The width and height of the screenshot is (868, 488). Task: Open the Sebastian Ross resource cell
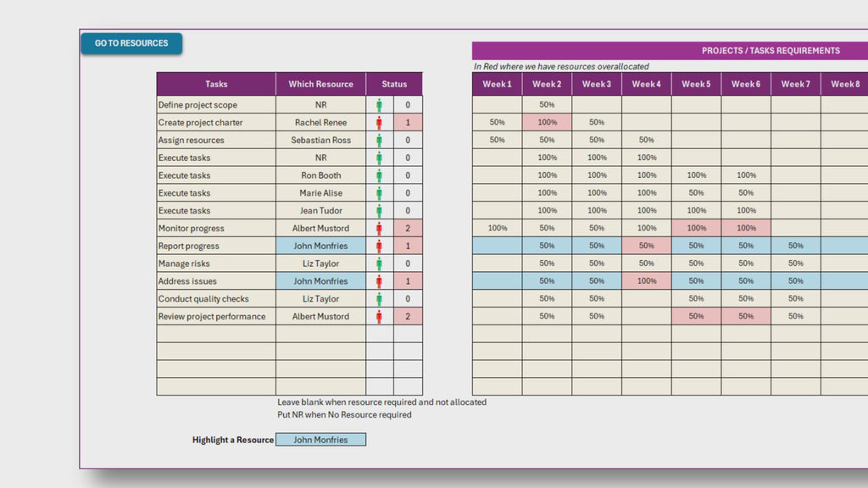[x=320, y=141]
